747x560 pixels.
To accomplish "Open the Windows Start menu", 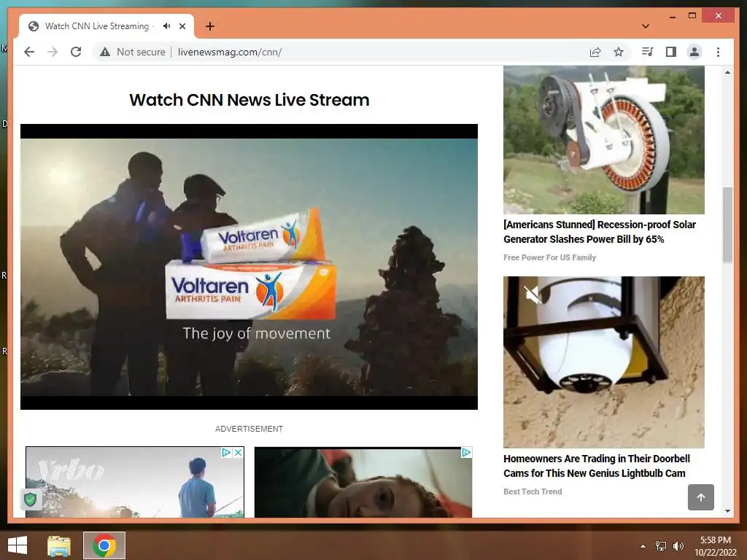I will tap(18, 545).
